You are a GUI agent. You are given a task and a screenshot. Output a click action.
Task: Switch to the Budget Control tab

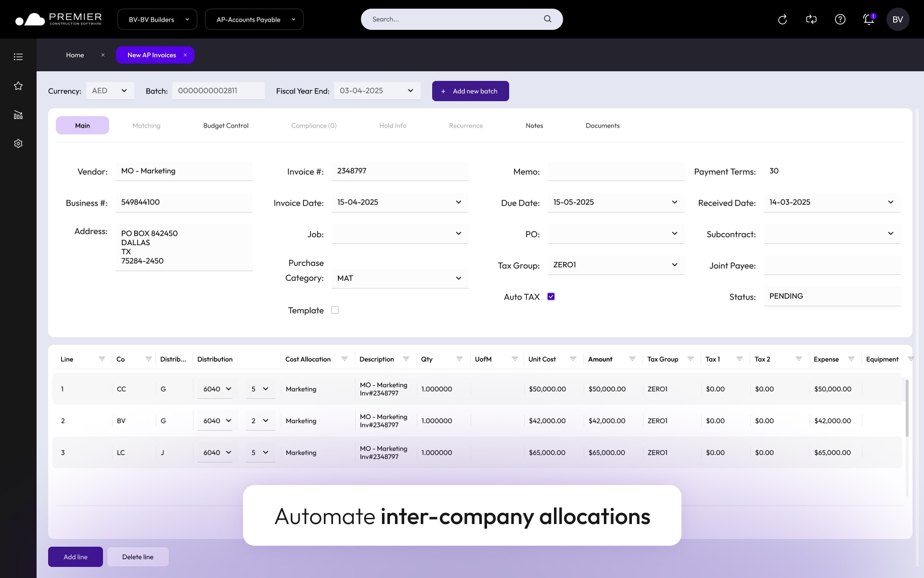click(x=226, y=125)
